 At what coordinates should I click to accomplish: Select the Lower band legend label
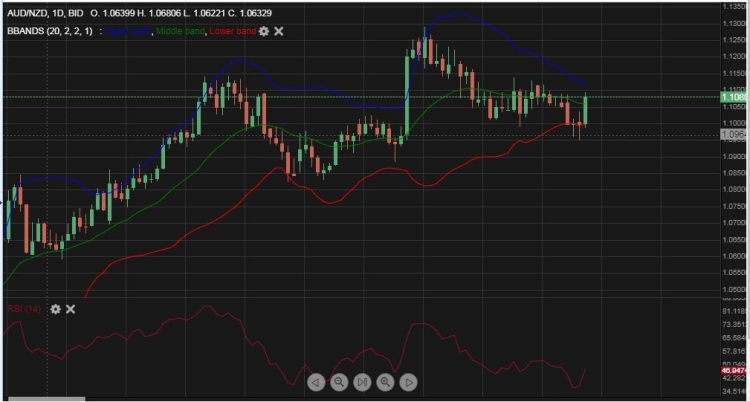click(234, 32)
